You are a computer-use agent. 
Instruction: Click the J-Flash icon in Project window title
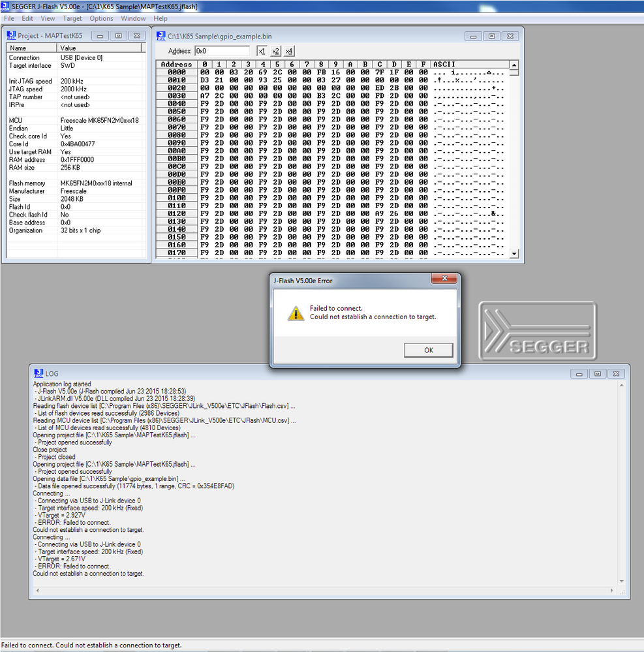click(11, 35)
